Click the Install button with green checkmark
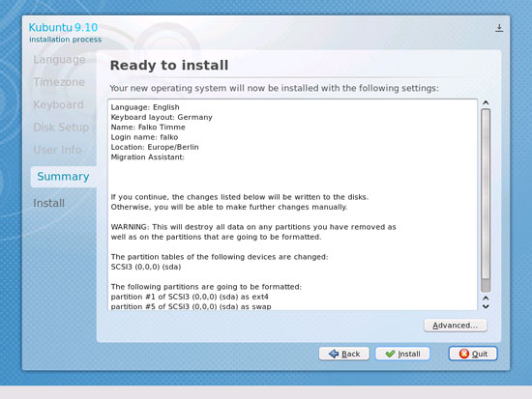The width and height of the screenshot is (532, 399). 402,354
